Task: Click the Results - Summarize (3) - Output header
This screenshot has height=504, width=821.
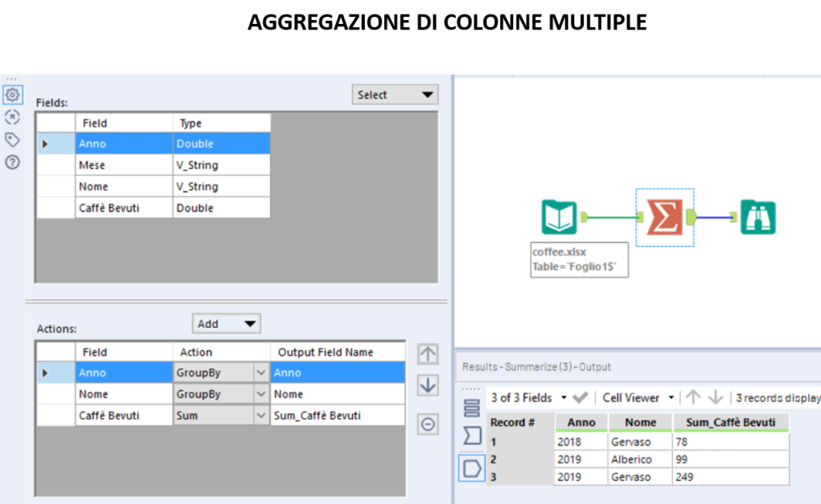Action: pyautogui.click(x=538, y=367)
